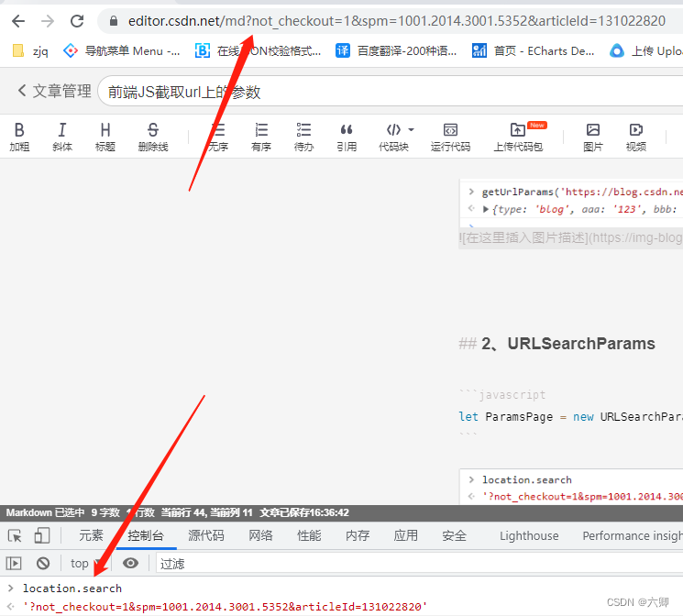Edit the article title field
Image resolution: width=683 pixels, height=616 pixels.
coord(392,92)
